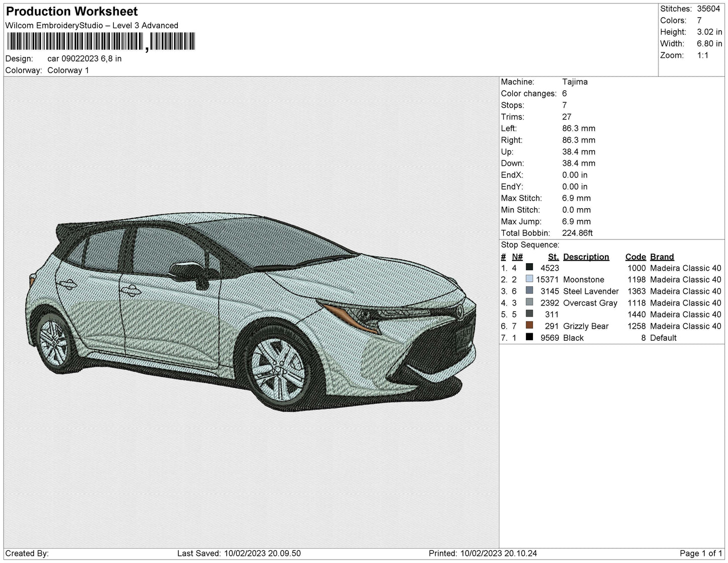Click the 'Steel Lavender' description
728x563 pixels.
click(591, 291)
